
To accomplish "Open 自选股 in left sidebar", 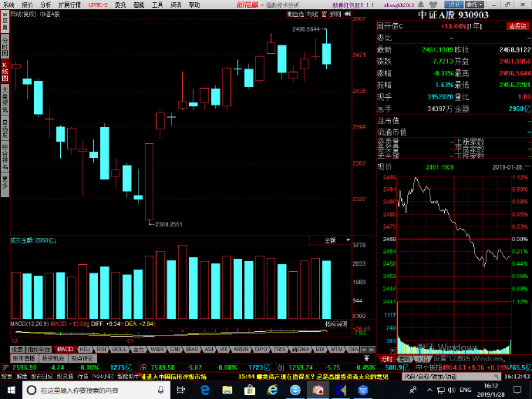I will tap(5, 129).
